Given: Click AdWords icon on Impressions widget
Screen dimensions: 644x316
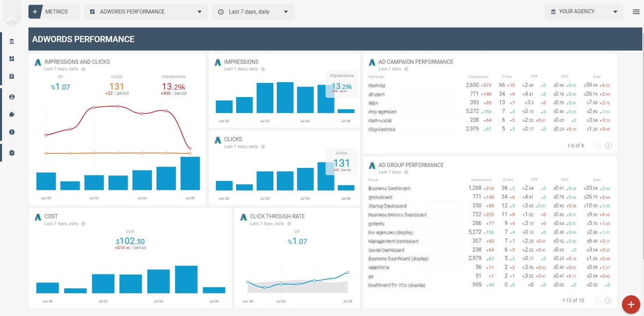Looking at the screenshot, I should (x=218, y=62).
